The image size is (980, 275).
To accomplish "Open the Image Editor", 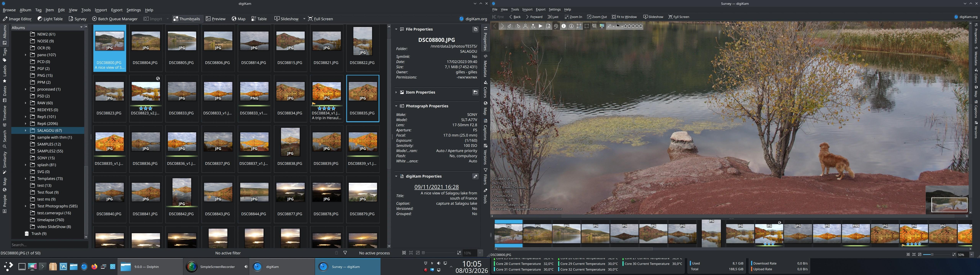I will [x=17, y=19].
